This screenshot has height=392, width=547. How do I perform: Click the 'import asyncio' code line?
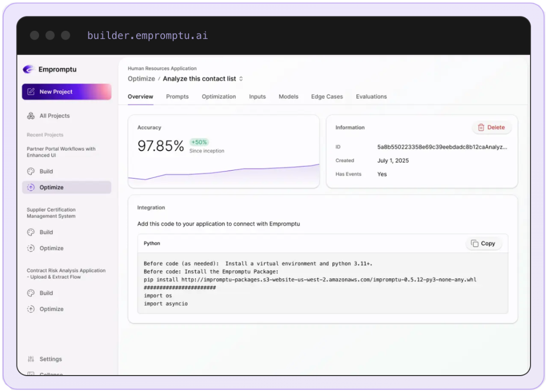(166, 304)
